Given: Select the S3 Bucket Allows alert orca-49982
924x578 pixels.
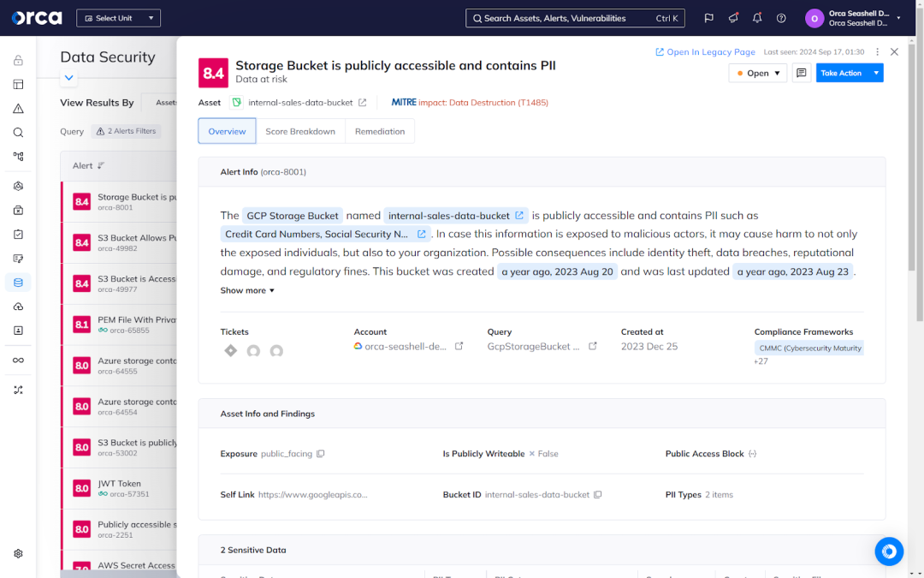Looking at the screenshot, I should coord(120,243).
